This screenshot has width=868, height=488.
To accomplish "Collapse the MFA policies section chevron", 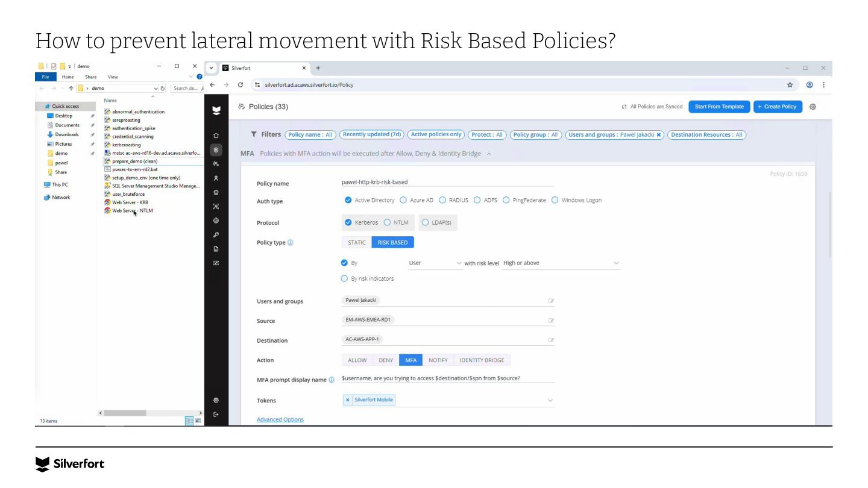I will tap(489, 154).
